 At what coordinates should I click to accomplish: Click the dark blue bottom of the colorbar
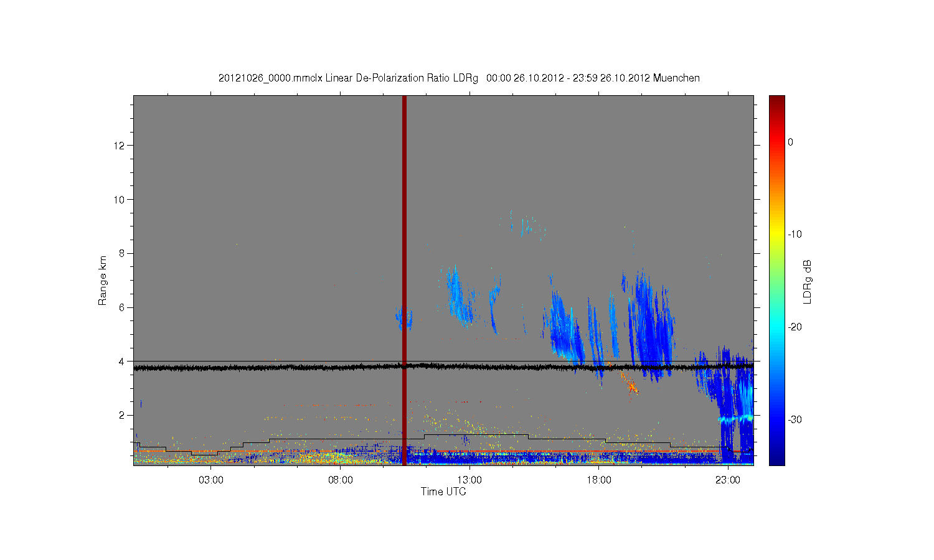(x=776, y=457)
